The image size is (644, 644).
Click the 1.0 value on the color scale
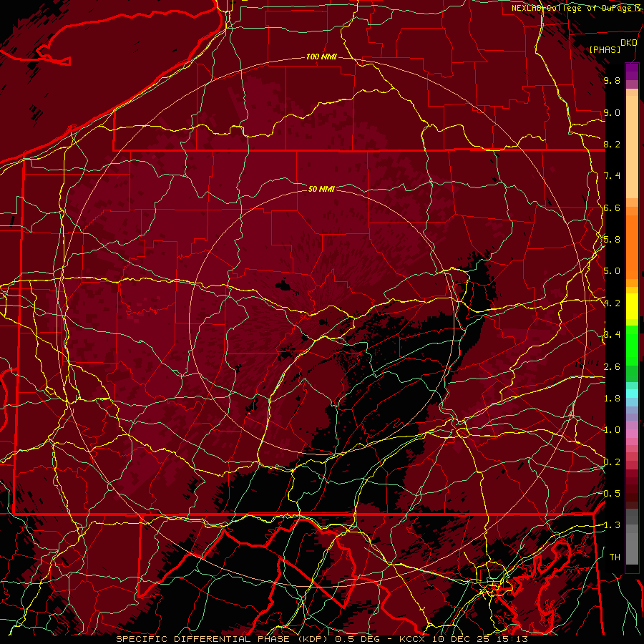612,430
